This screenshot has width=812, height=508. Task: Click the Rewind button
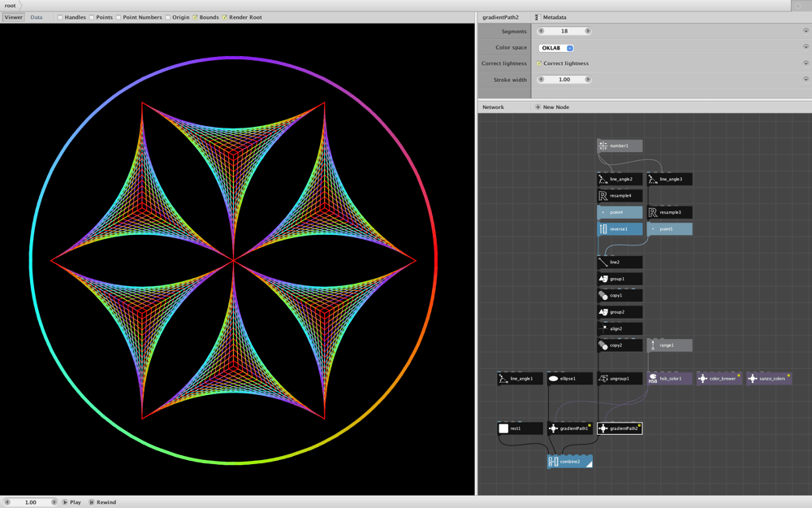tap(102, 501)
